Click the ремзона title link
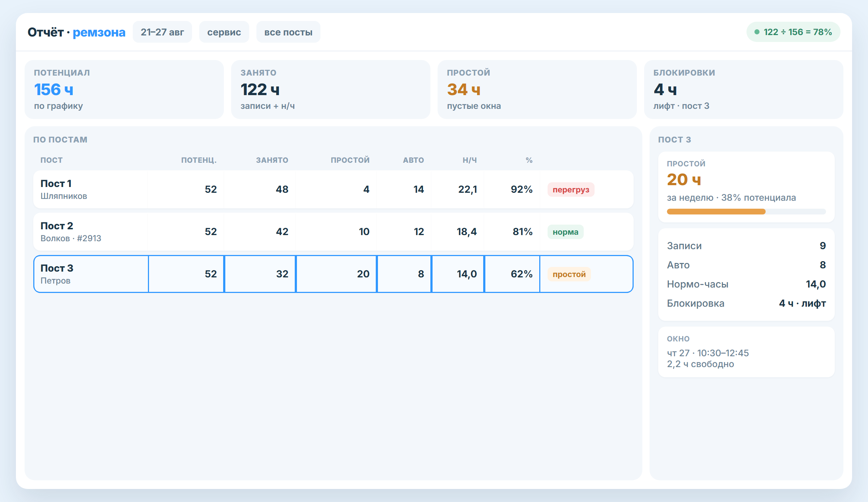This screenshot has height=502, width=868. 99,32
